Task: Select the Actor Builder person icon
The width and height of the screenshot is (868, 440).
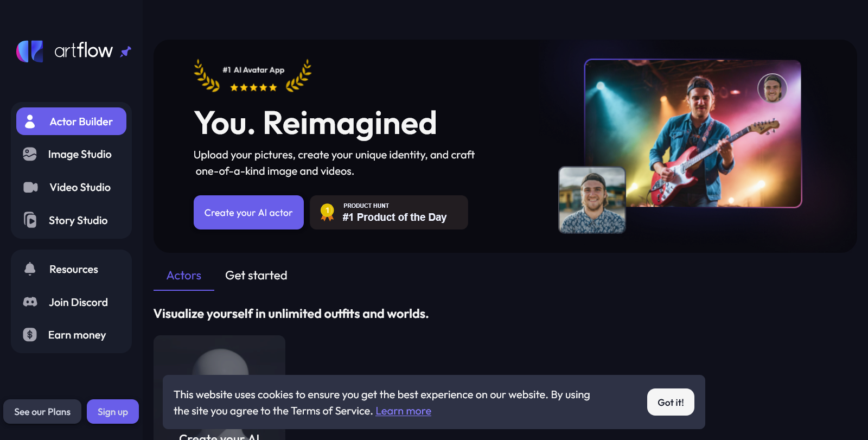Action: pos(30,122)
